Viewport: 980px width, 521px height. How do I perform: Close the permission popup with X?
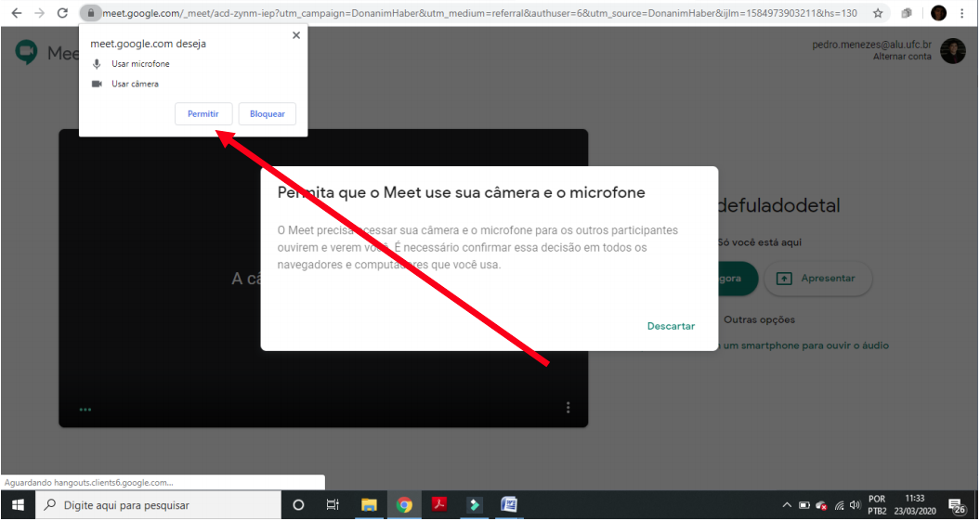click(296, 35)
